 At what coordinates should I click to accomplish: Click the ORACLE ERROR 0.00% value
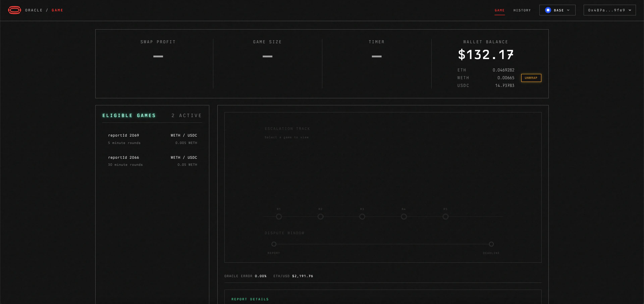point(261,276)
